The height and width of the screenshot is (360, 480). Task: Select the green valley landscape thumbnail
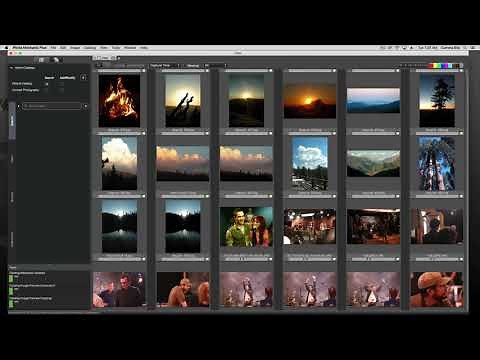point(373,163)
